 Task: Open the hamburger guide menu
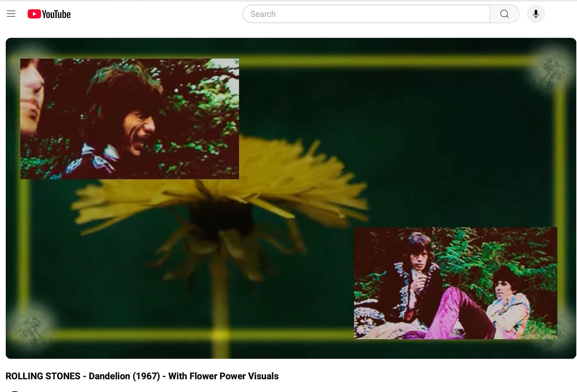[11, 14]
